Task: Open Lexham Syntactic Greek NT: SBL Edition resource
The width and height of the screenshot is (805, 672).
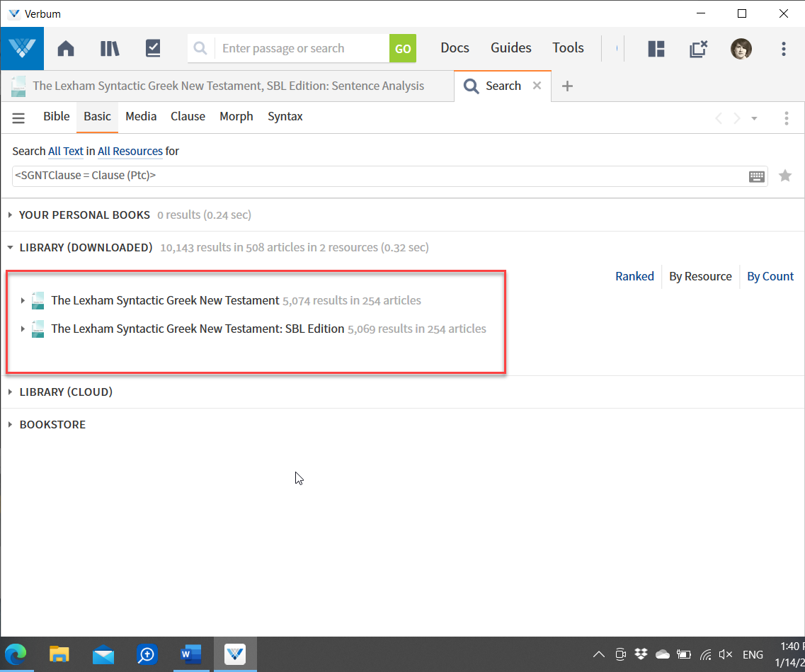Action: click(x=197, y=329)
